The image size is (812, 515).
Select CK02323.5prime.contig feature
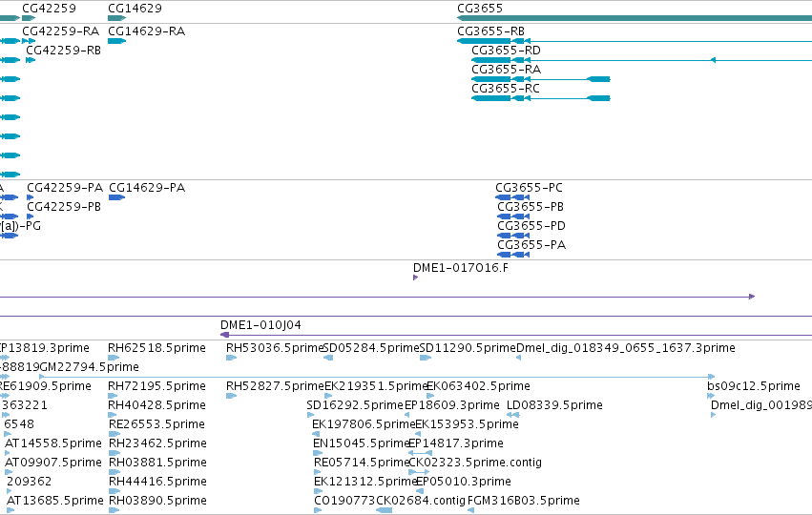pos(475,463)
